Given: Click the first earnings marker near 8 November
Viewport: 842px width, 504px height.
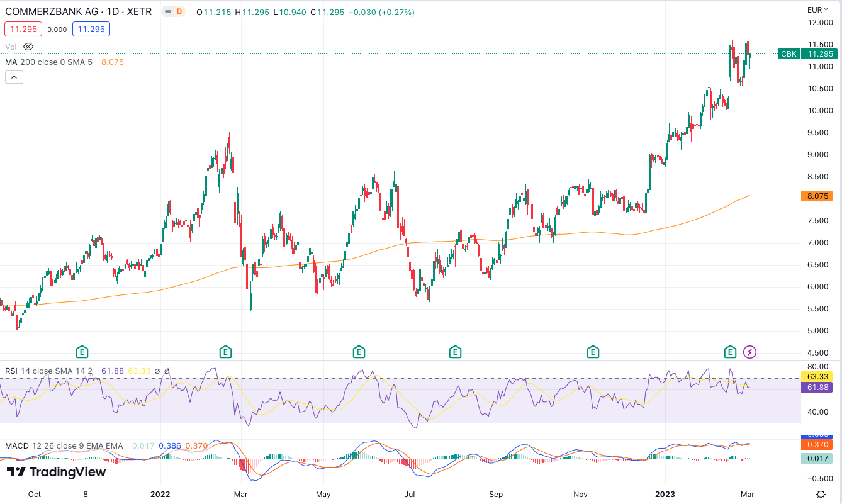Looking at the screenshot, I should pos(81,352).
